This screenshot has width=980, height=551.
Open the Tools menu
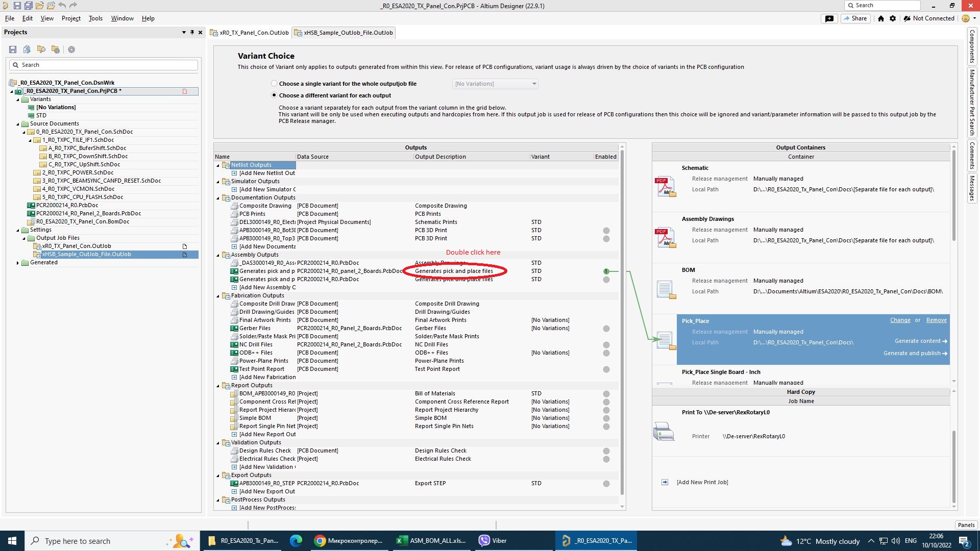[95, 18]
